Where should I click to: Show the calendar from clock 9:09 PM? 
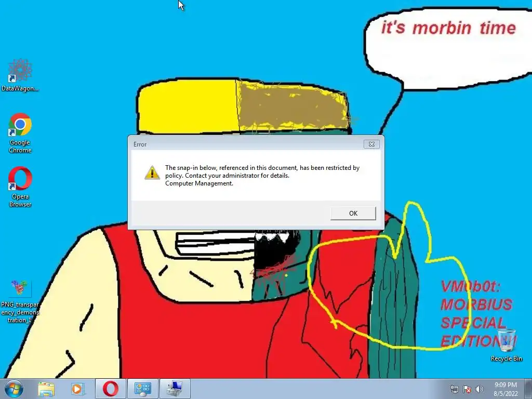pos(506,389)
